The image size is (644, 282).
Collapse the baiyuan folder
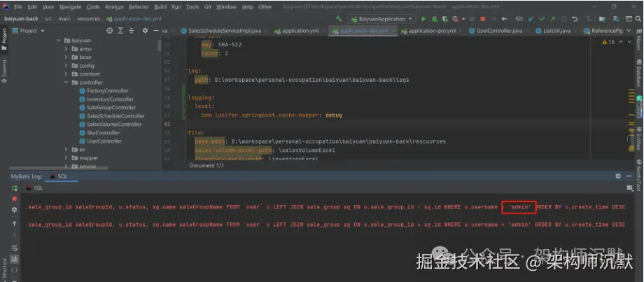pos(59,40)
